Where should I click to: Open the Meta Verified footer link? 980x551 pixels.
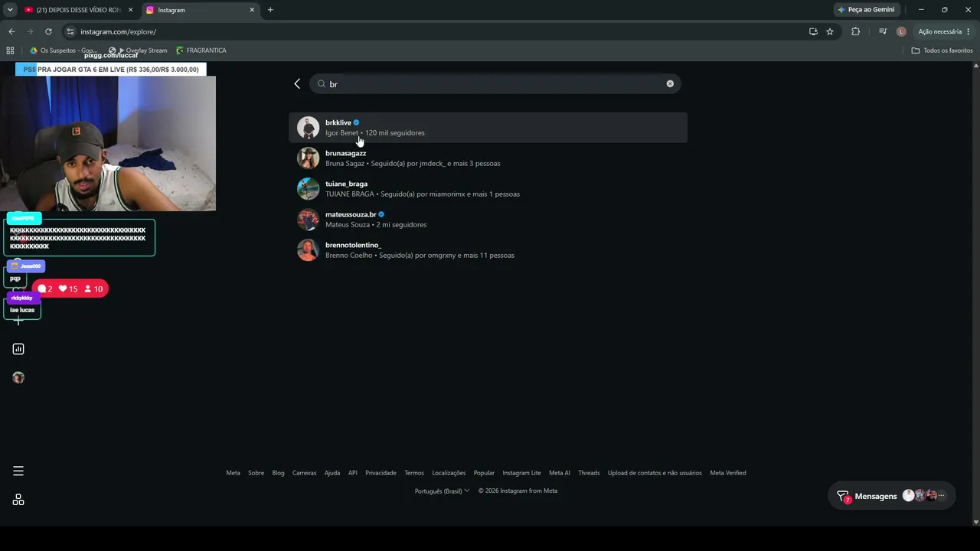pos(728,473)
